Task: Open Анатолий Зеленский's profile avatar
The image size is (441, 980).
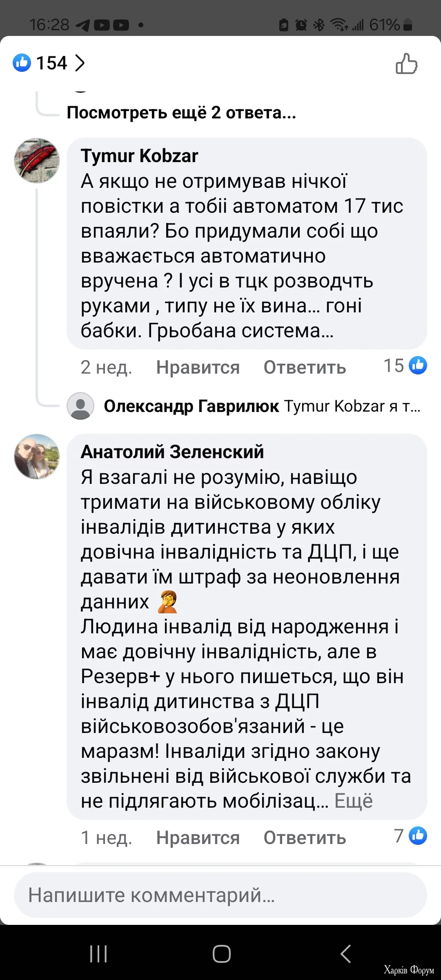Action: coord(37,457)
